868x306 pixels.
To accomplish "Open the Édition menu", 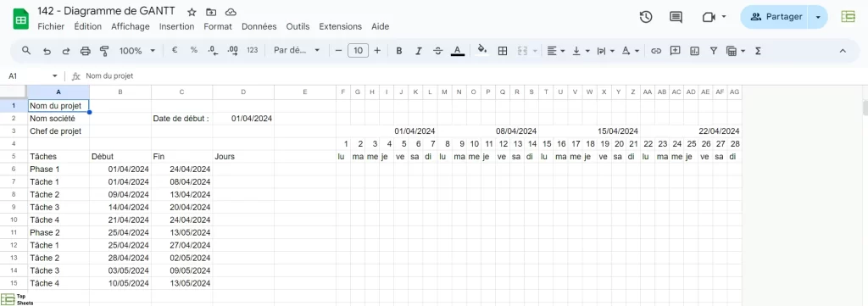I will point(87,26).
